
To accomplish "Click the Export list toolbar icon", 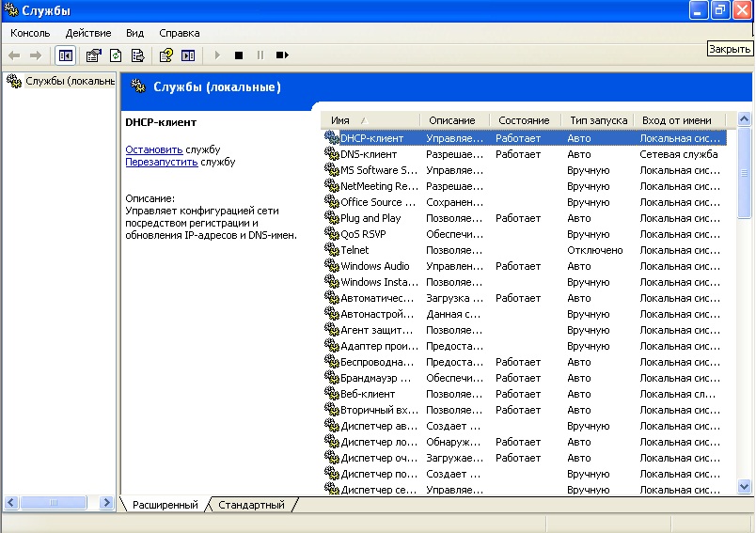I will click(138, 55).
